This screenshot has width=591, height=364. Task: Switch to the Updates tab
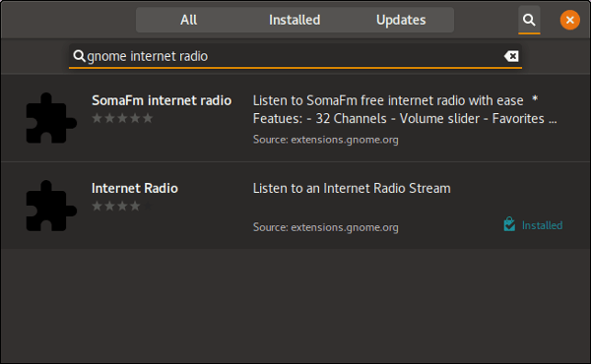click(x=401, y=20)
